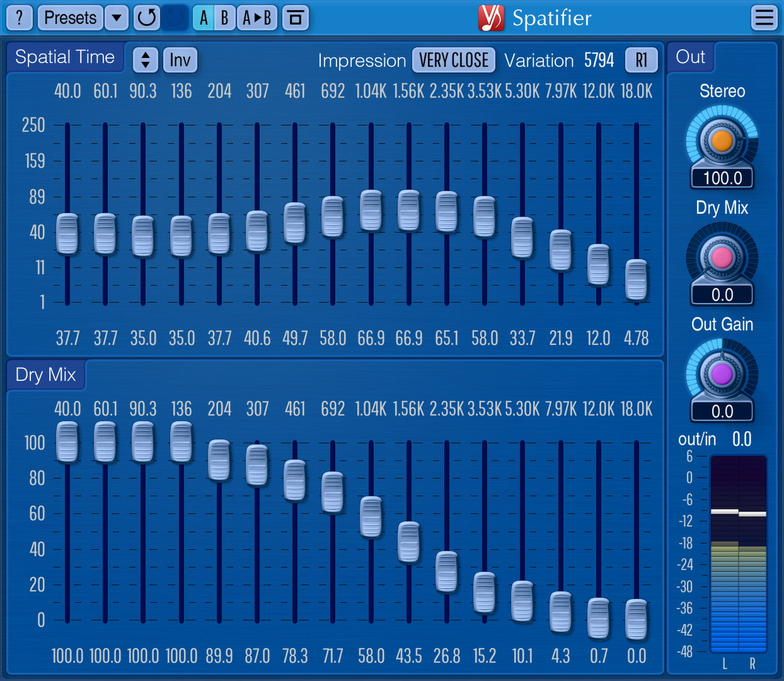Open the preset dropdown arrow
784x681 pixels.
117,18
